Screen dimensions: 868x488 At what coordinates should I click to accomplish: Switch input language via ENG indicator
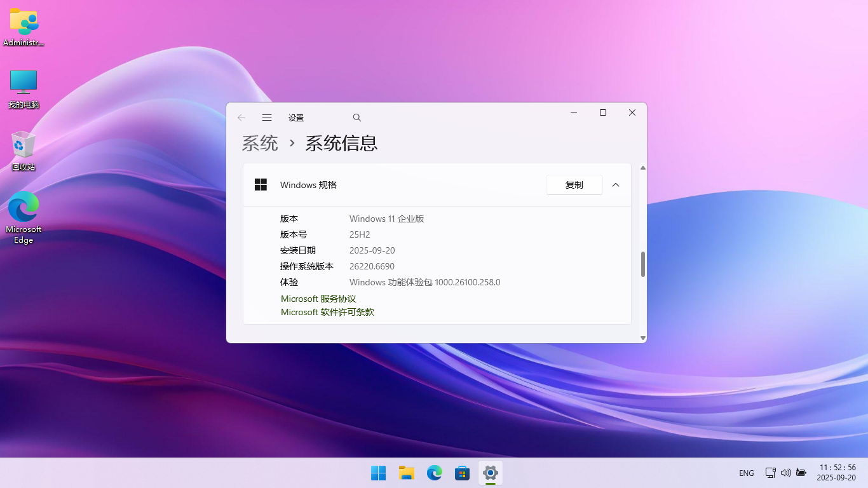(747, 473)
